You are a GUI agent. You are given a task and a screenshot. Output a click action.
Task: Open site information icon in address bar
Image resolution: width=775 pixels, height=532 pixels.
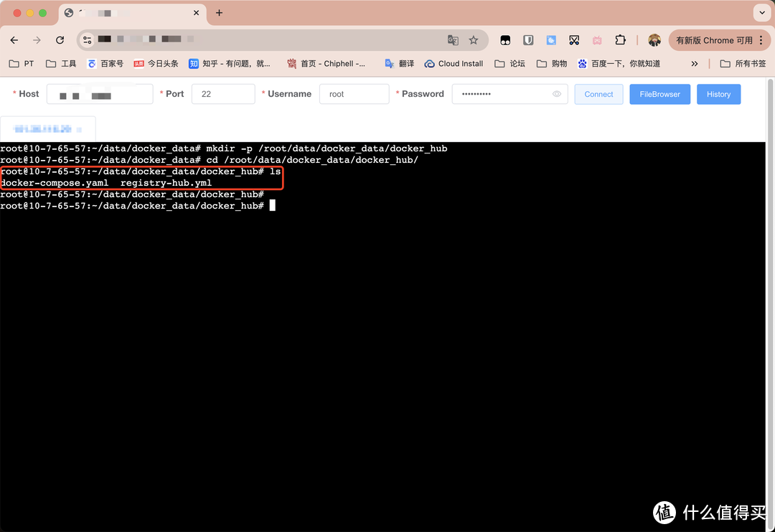pos(88,40)
